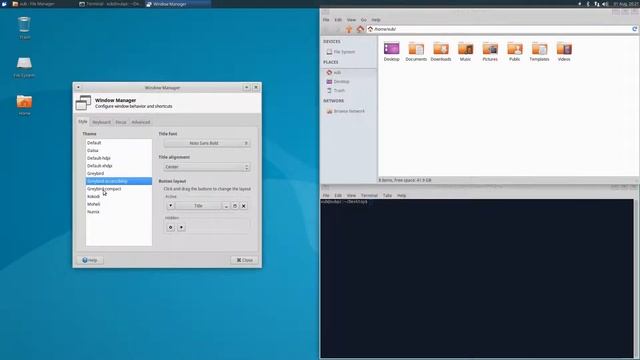640x360 pixels.
Task: Click the stick button in Hidden layout
Action: coord(170,227)
